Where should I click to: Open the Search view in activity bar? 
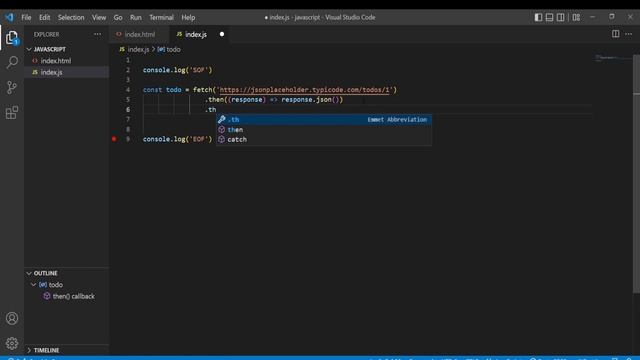(x=12, y=62)
